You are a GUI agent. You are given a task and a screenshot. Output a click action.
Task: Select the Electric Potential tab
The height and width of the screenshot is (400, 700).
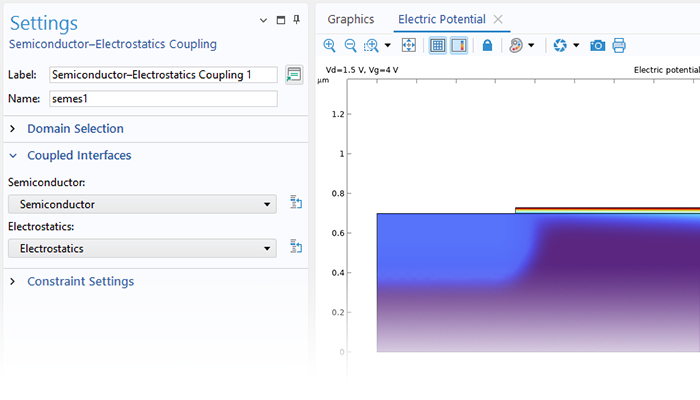point(442,19)
